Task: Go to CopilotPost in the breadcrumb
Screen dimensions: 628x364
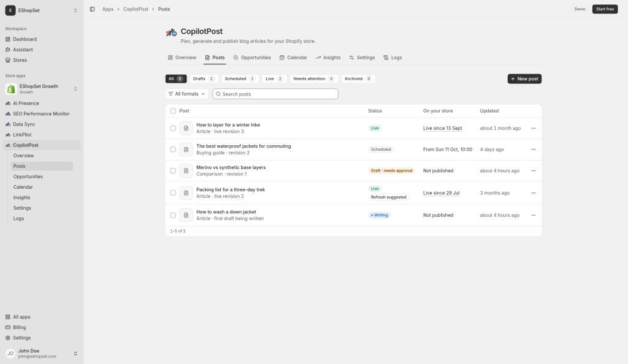Action: (136, 9)
